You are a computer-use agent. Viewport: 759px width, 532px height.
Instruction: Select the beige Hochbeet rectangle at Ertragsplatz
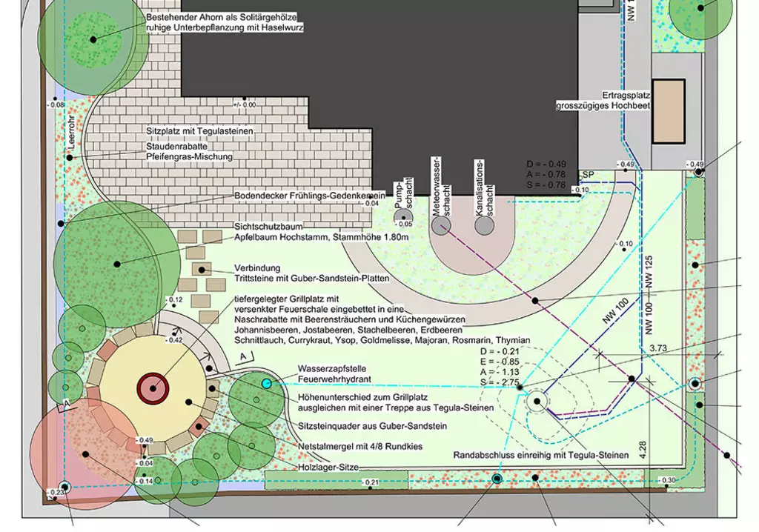pyautogui.click(x=669, y=111)
